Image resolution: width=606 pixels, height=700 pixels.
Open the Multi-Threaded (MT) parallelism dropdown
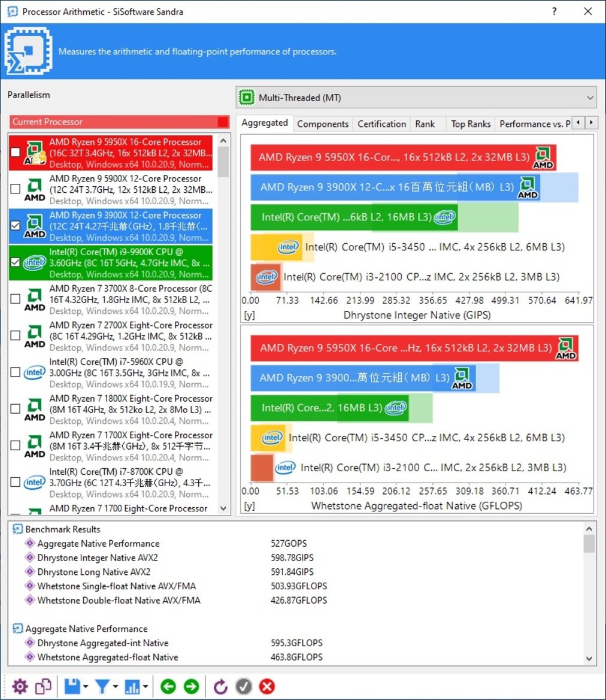click(x=416, y=98)
